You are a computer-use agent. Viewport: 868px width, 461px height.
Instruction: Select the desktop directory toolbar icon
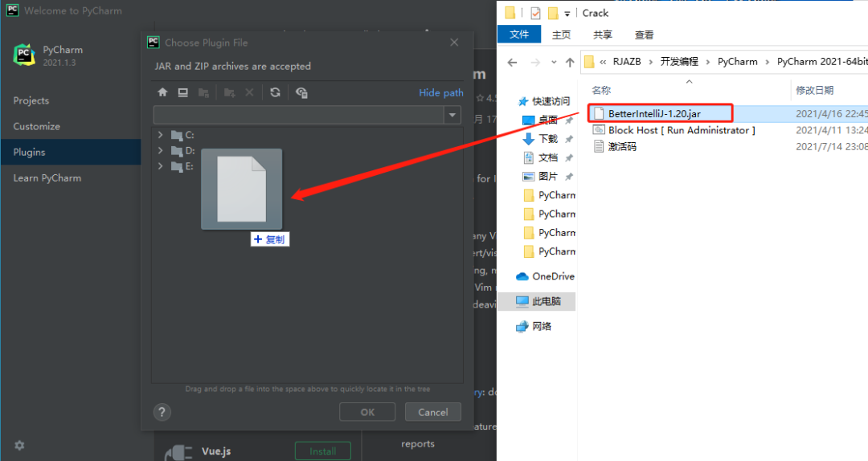pos(182,92)
